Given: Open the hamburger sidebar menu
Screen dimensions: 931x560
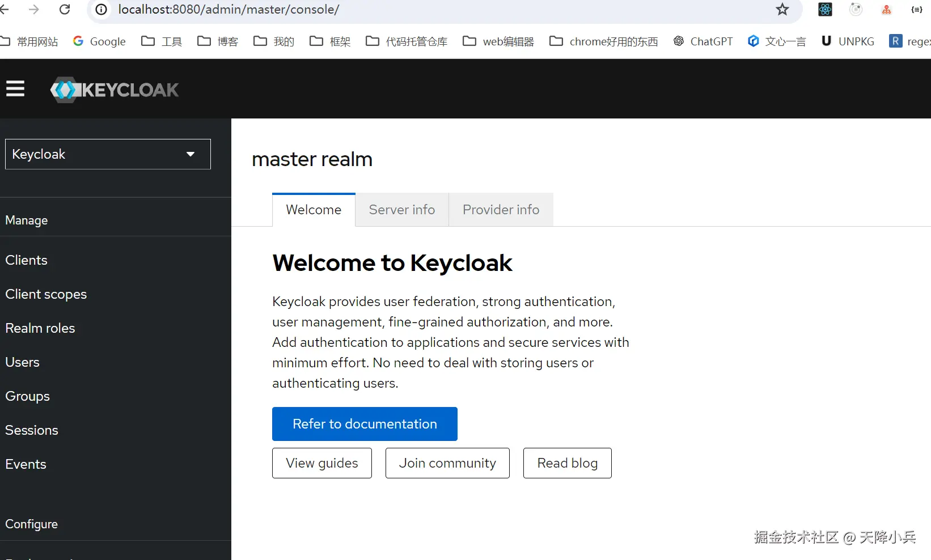Looking at the screenshot, I should [15, 89].
